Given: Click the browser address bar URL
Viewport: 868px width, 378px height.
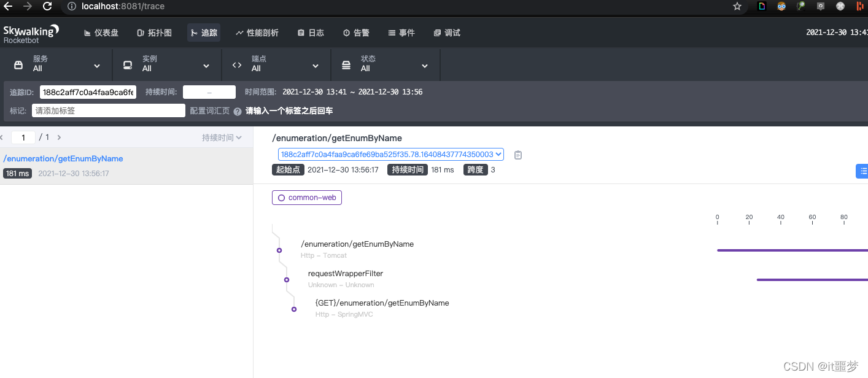Looking at the screenshot, I should (x=123, y=7).
